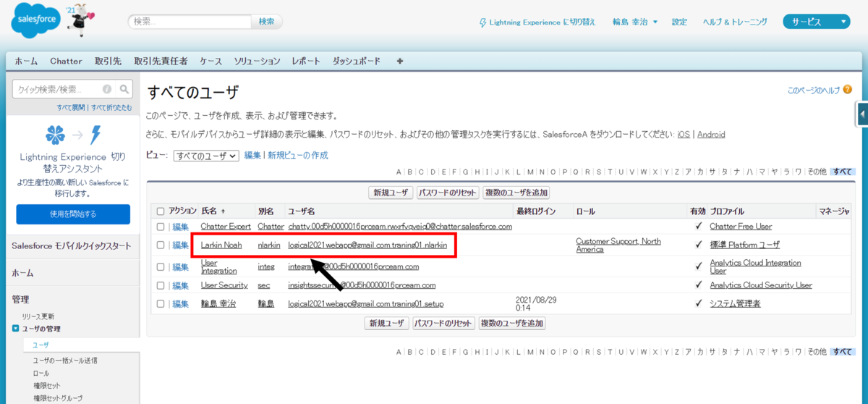Focus the global search input field
868x404 pixels.
(x=190, y=22)
